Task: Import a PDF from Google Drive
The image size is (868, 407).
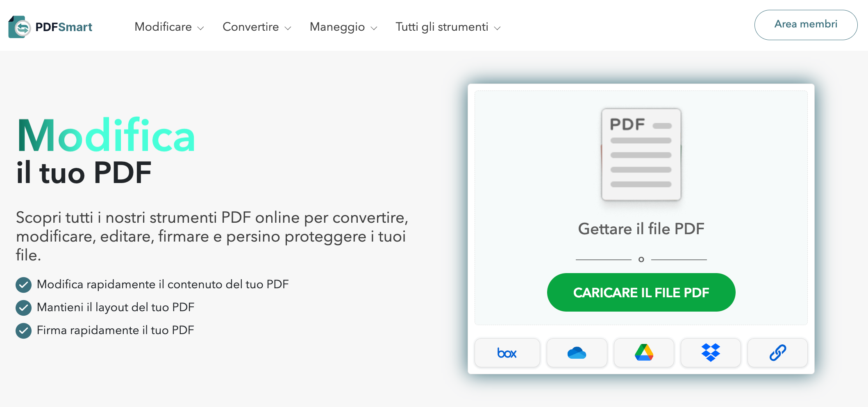Action: click(x=643, y=353)
